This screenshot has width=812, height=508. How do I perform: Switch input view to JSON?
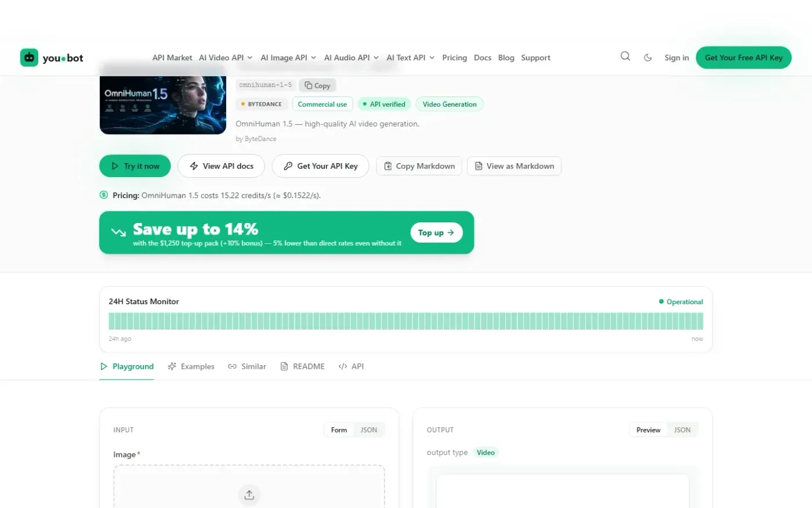[x=369, y=430]
